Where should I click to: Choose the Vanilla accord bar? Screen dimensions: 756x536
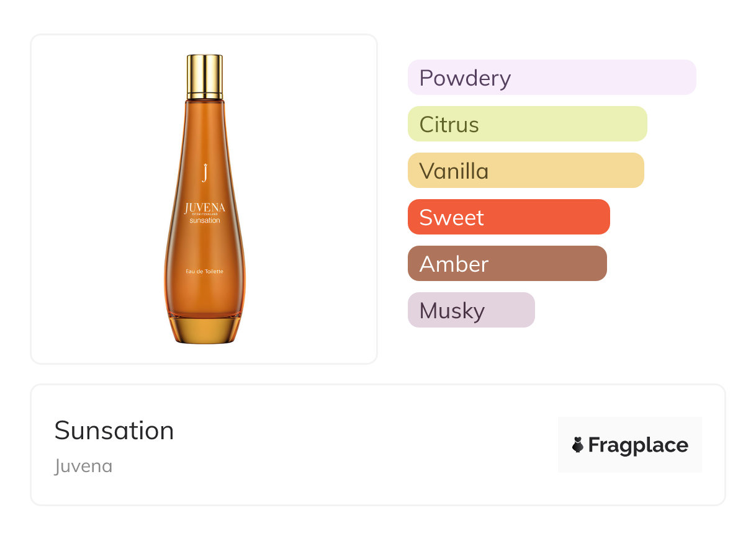526,171
